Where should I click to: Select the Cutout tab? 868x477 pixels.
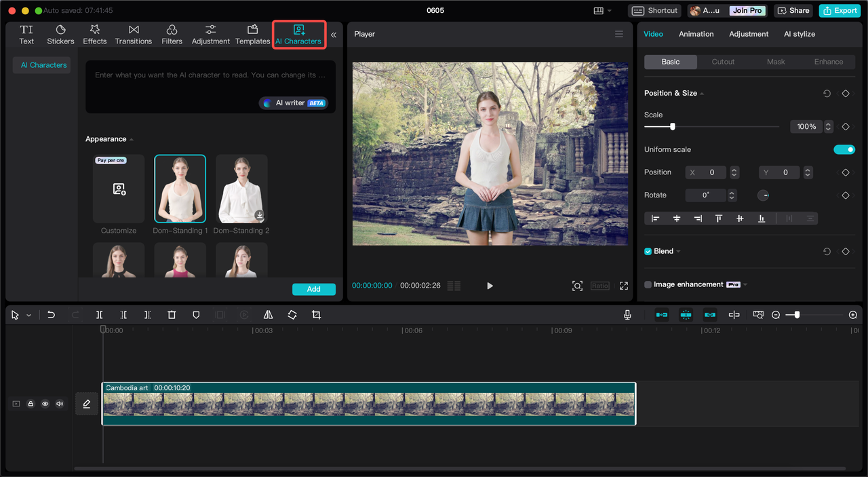[x=723, y=62]
